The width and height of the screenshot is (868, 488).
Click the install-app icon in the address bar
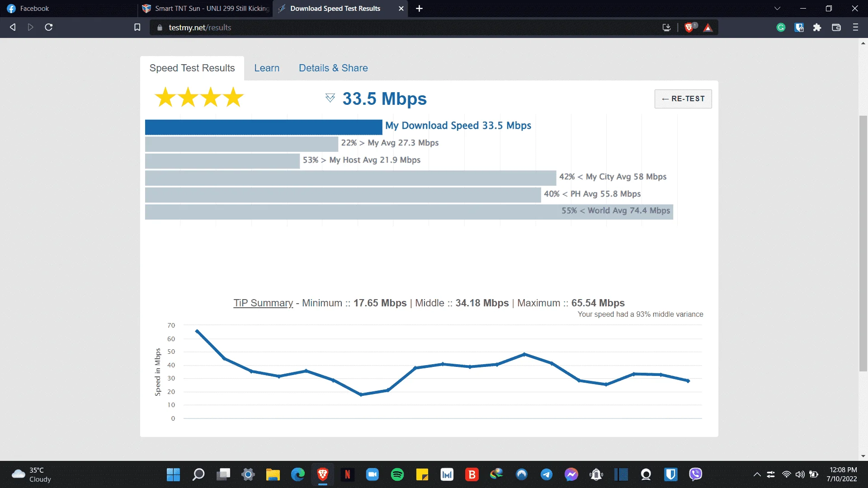[x=666, y=28]
